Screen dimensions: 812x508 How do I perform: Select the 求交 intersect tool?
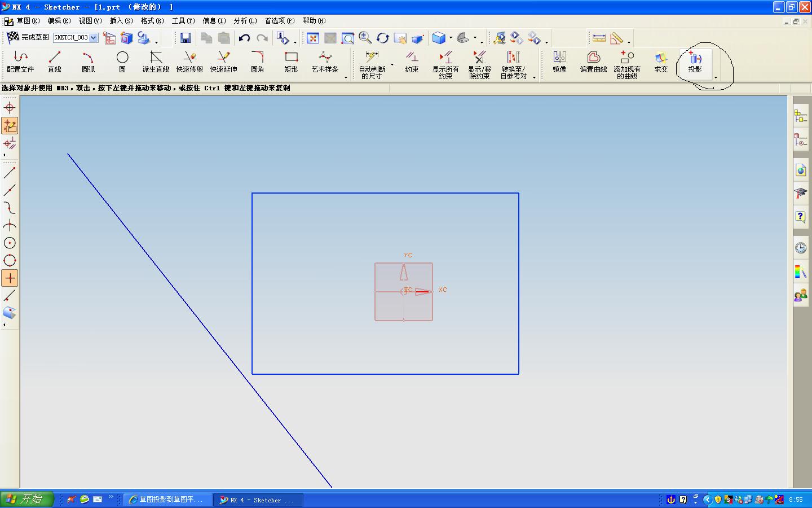pos(661,62)
